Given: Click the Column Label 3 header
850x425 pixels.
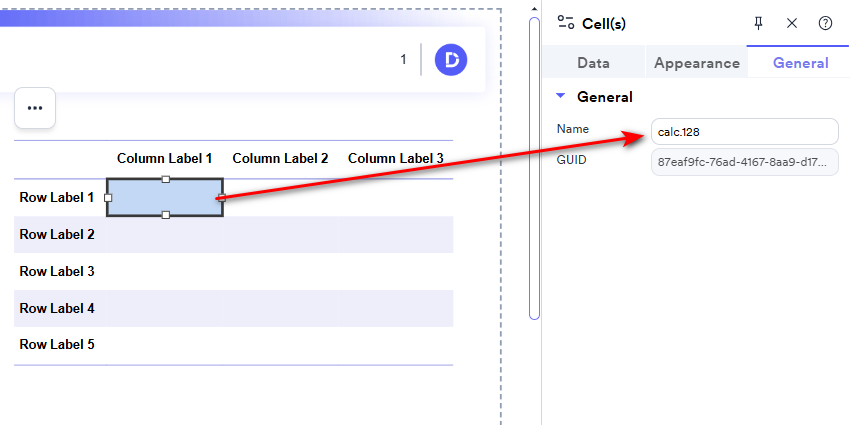Looking at the screenshot, I should click(395, 158).
